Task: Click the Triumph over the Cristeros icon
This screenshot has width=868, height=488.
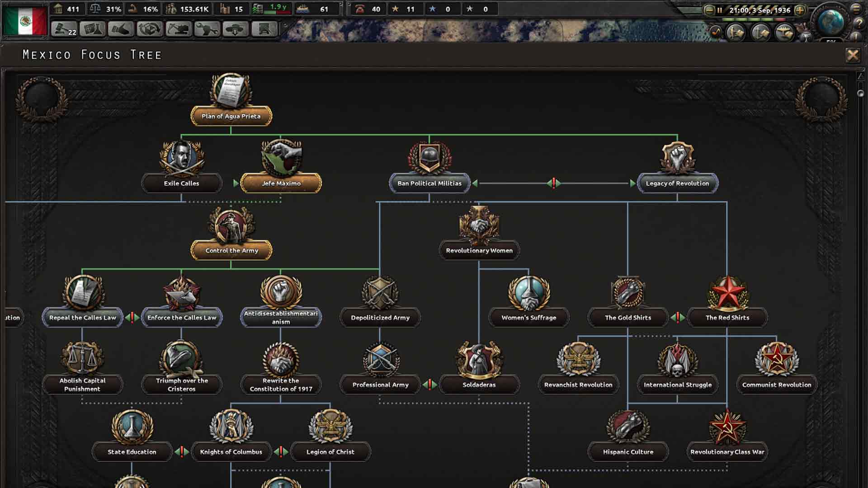Action: click(x=182, y=359)
